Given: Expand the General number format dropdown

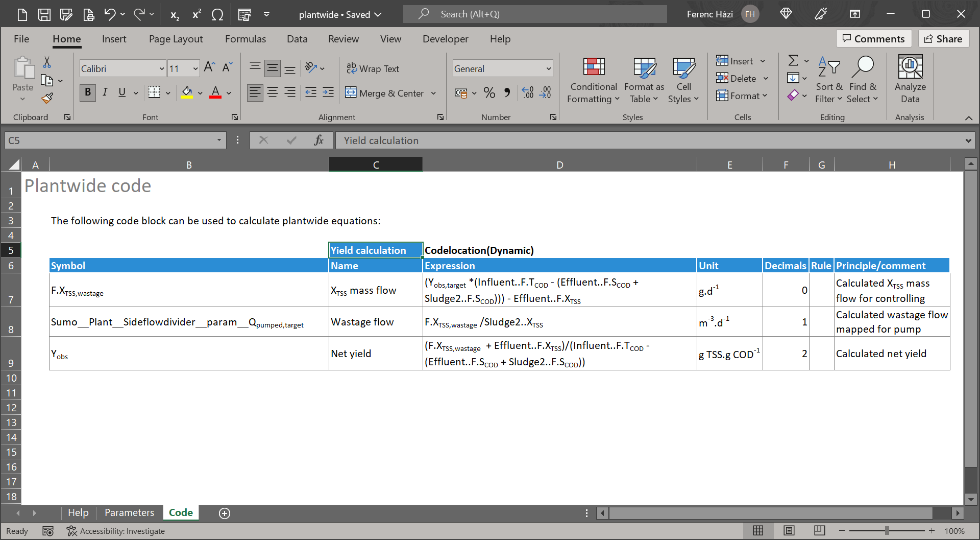Looking at the screenshot, I should point(548,68).
